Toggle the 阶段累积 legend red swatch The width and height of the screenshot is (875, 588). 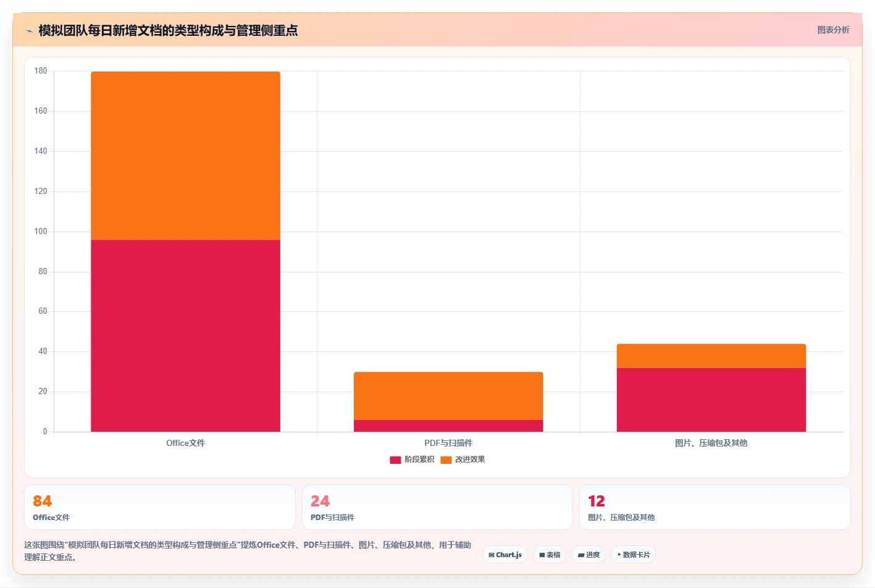tap(395, 460)
